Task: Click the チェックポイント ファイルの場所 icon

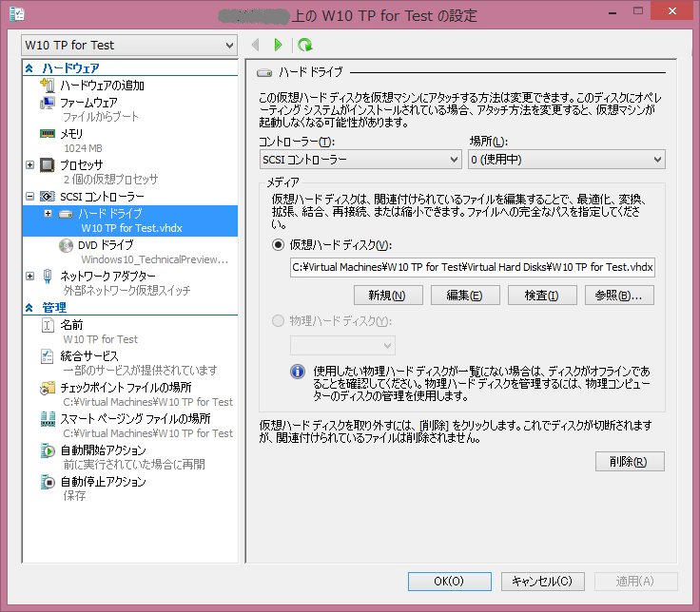Action: (48, 388)
